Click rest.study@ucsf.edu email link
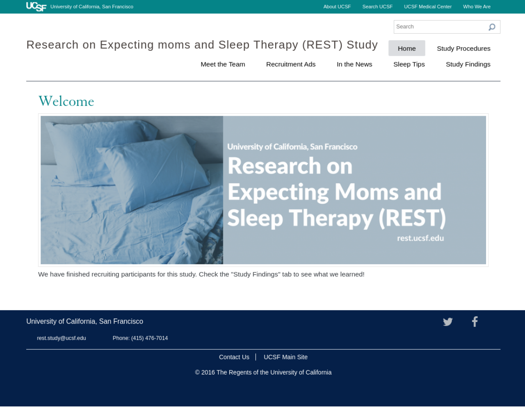The height and width of the screenshot is (420, 525). pos(62,338)
